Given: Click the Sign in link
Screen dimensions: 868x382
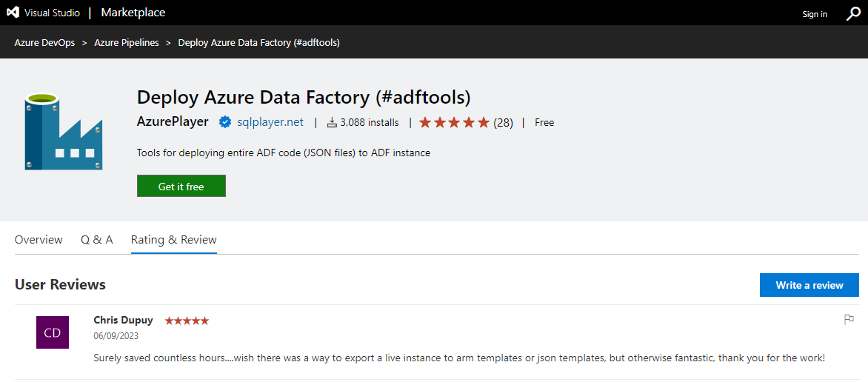Looking at the screenshot, I should pos(815,14).
